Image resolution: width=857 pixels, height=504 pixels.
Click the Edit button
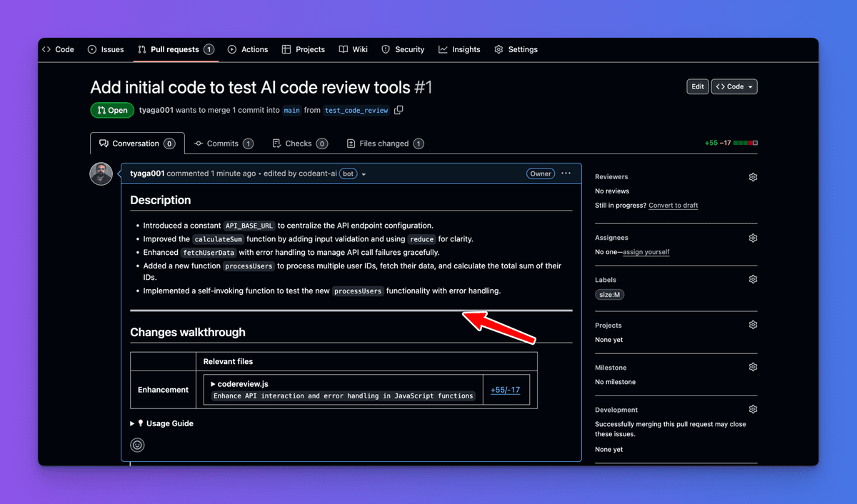tap(697, 86)
